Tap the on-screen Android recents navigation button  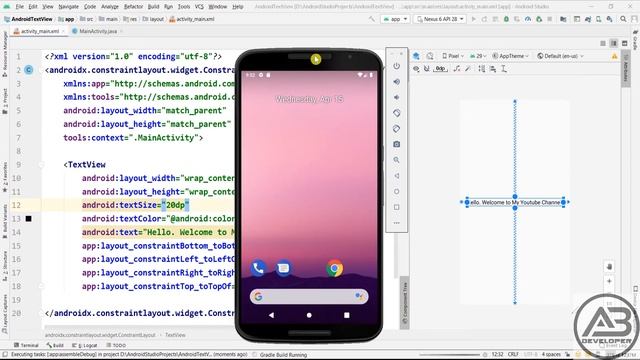pos(347,315)
